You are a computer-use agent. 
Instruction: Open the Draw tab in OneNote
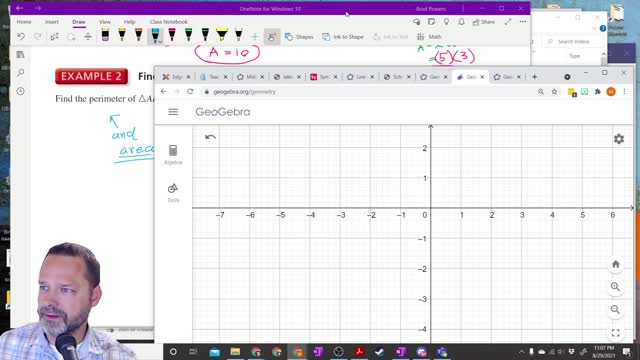pyautogui.click(x=79, y=22)
